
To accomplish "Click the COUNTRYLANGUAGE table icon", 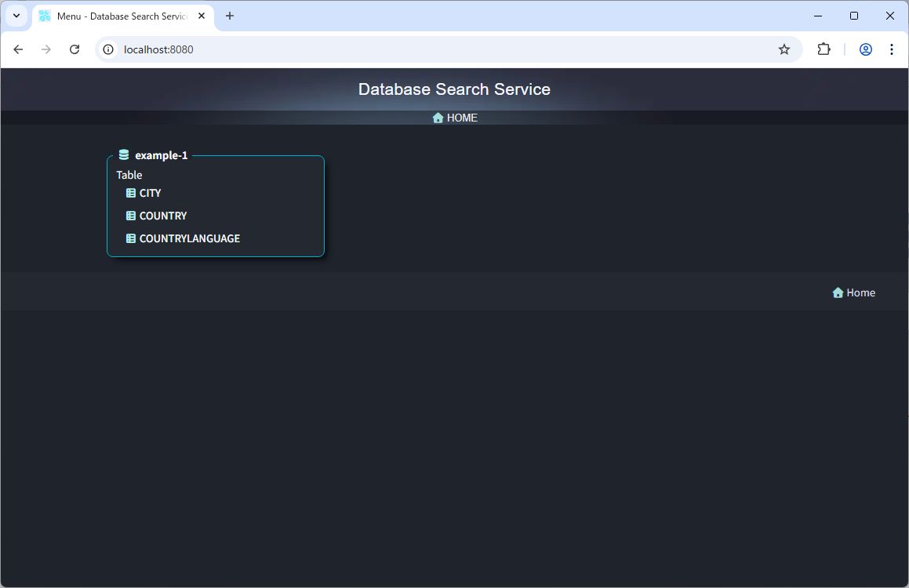I will pos(131,238).
